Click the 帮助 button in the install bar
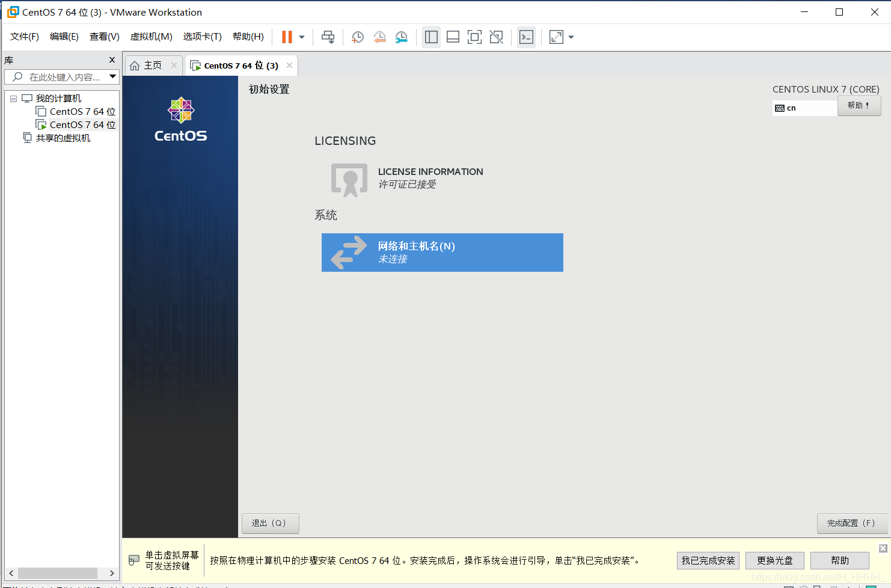 [x=840, y=561]
